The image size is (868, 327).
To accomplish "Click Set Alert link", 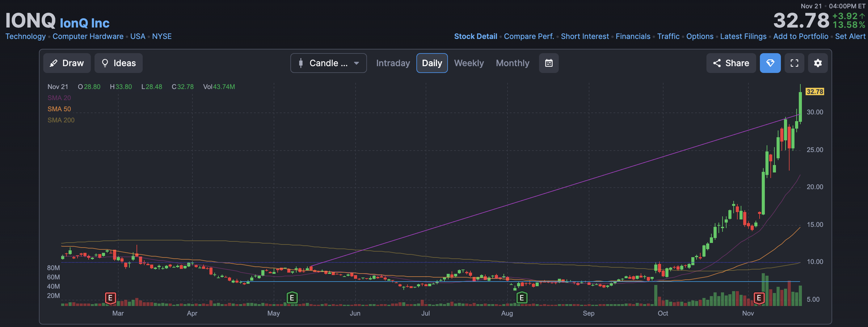I will tap(850, 36).
